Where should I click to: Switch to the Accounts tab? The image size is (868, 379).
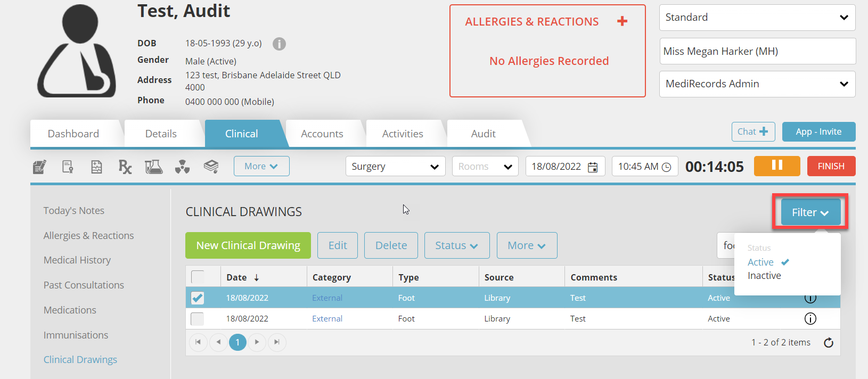point(322,134)
